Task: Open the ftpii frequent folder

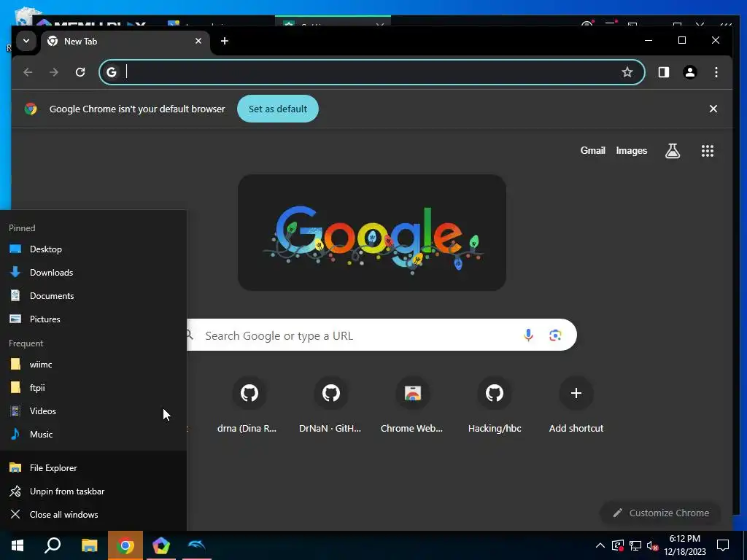Action: click(93, 388)
